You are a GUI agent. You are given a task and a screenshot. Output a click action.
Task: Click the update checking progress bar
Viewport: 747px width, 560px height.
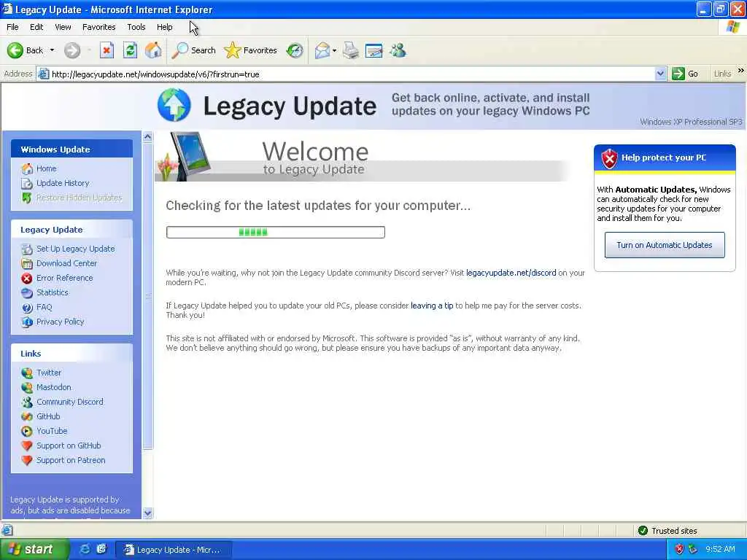click(x=275, y=232)
